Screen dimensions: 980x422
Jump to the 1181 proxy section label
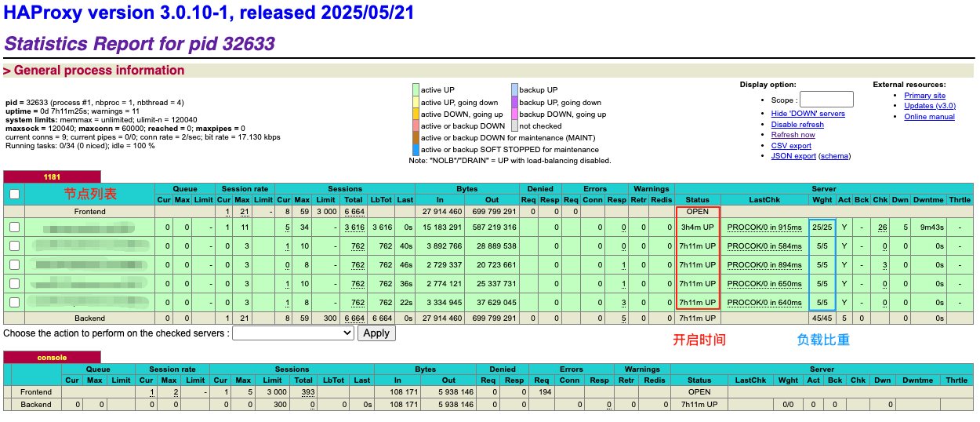(52, 177)
